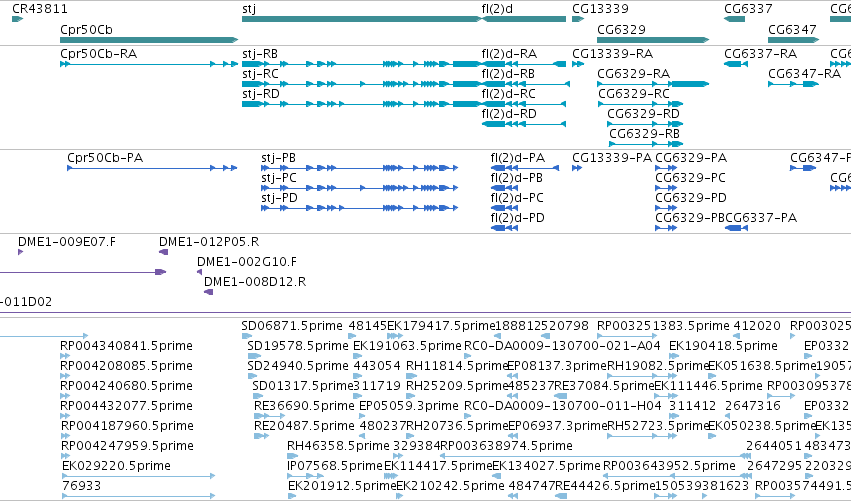Click EST RC0-DA0009-130700-021-A04
Image resolution: width=851 pixels, height=501 pixels.
tap(467, 357)
